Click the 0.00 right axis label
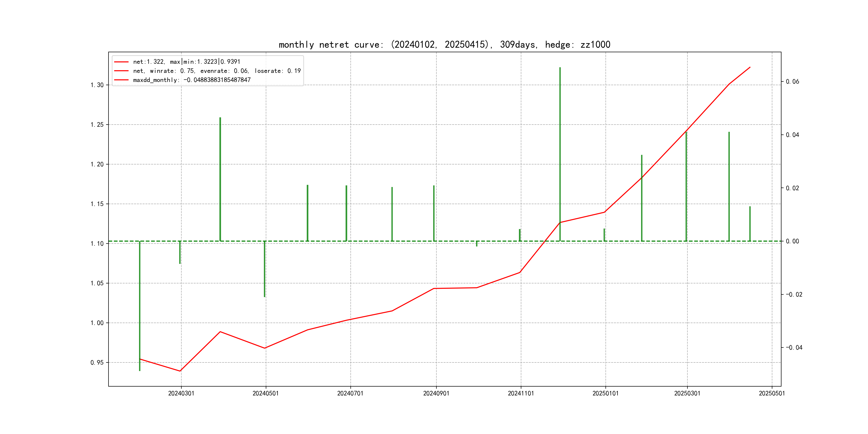The image size is (868, 434). (792, 241)
